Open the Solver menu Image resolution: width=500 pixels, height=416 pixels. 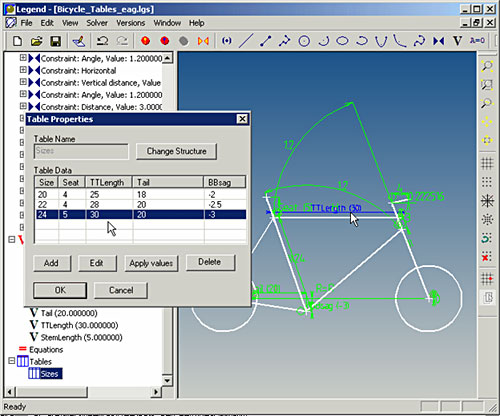(97, 23)
